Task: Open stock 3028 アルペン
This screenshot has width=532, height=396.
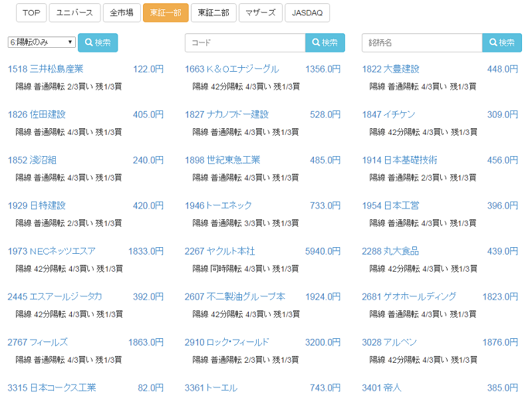Action: pyautogui.click(x=389, y=342)
